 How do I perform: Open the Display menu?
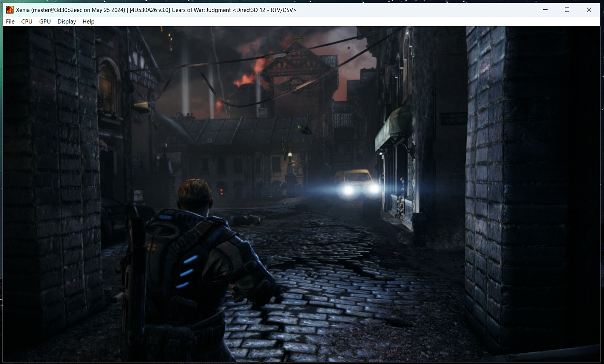point(67,22)
